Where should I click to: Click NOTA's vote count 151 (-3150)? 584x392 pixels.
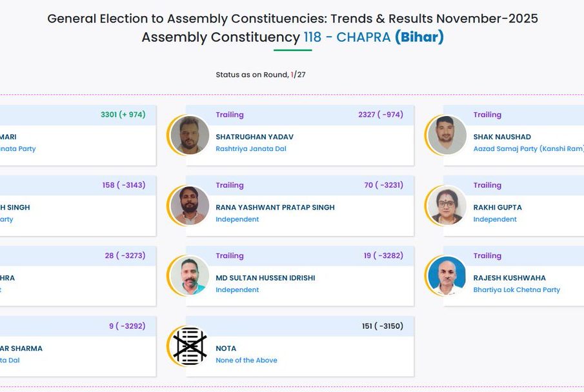(382, 326)
